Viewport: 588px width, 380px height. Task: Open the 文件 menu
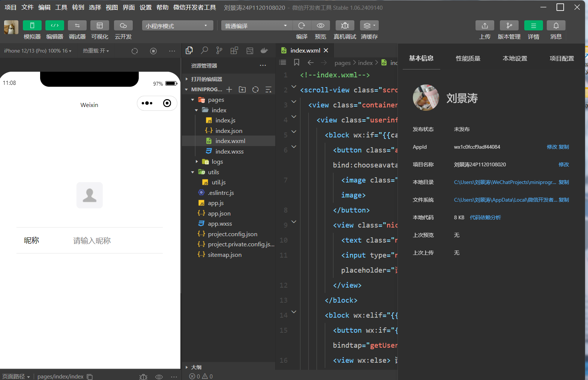pos(27,8)
